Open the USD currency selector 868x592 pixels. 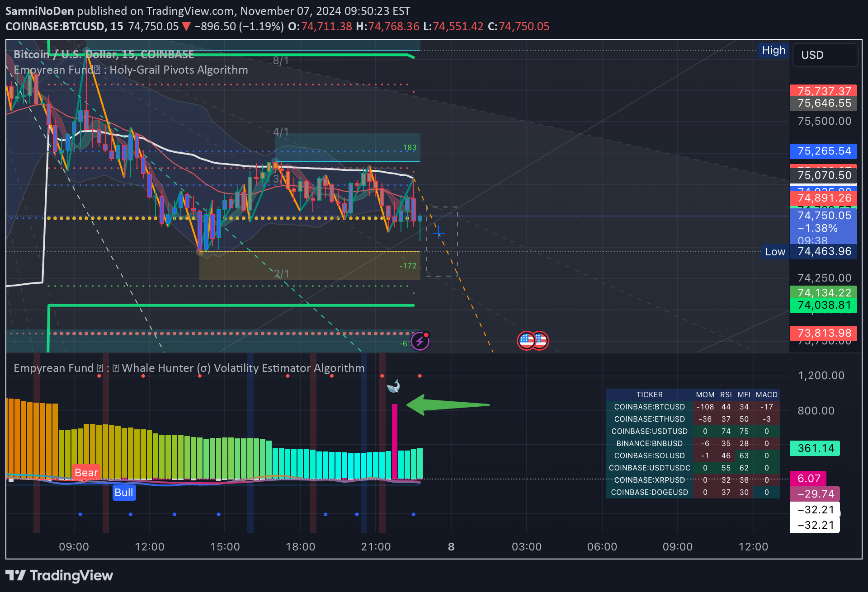tap(825, 55)
